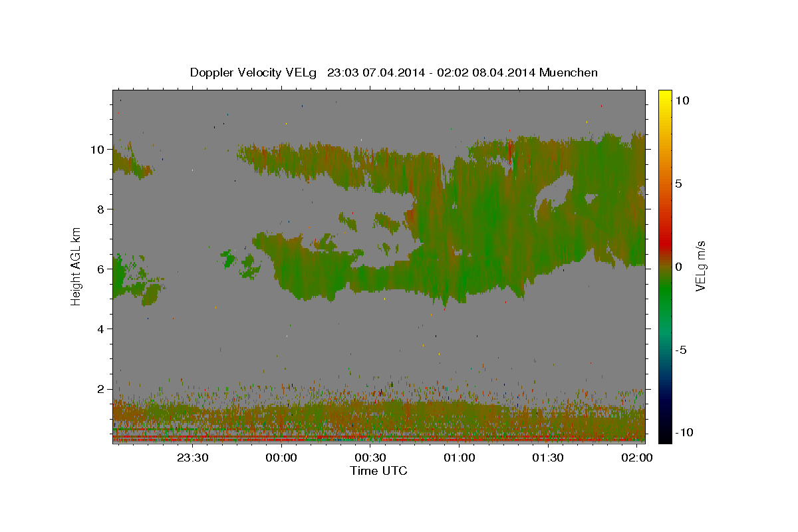The height and width of the screenshot is (532, 798).
Task: Click the 'Time UTC' x-axis label
Action: [378, 471]
